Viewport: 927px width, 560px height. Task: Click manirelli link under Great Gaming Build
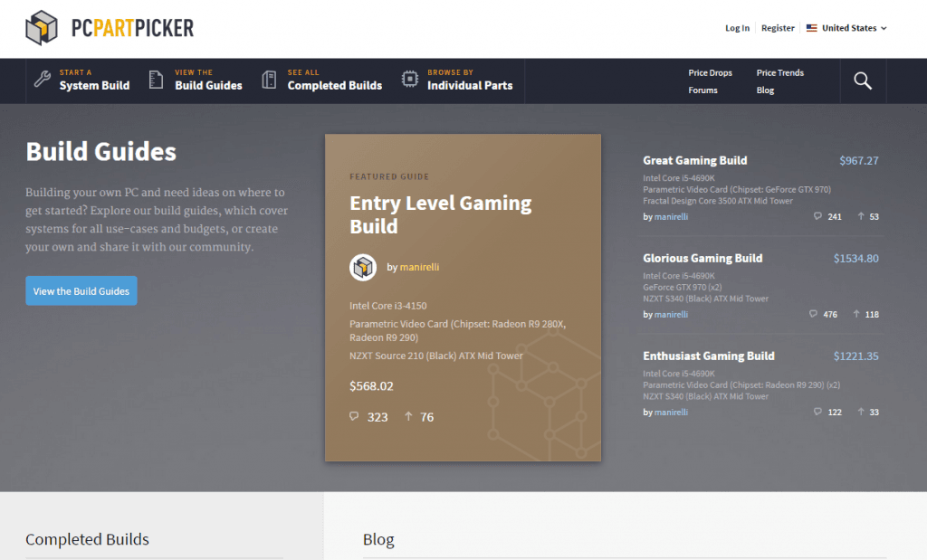point(671,217)
